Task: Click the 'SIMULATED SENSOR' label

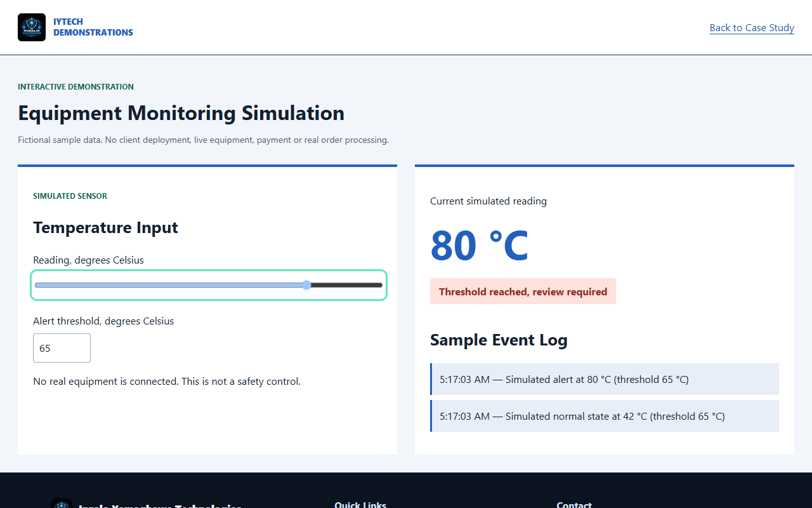Action: (70, 196)
